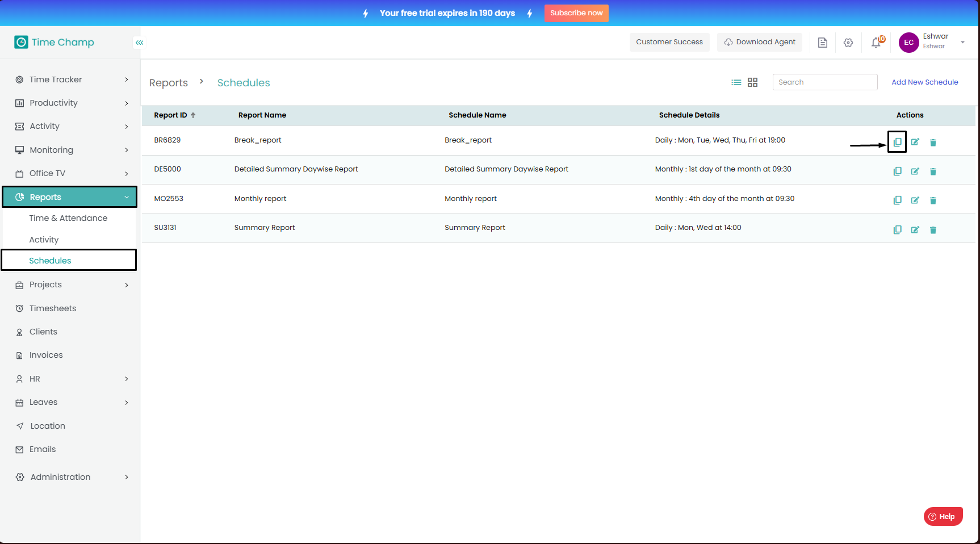Delete the Monthly report schedule
This screenshot has height=544, width=980.
[933, 200]
